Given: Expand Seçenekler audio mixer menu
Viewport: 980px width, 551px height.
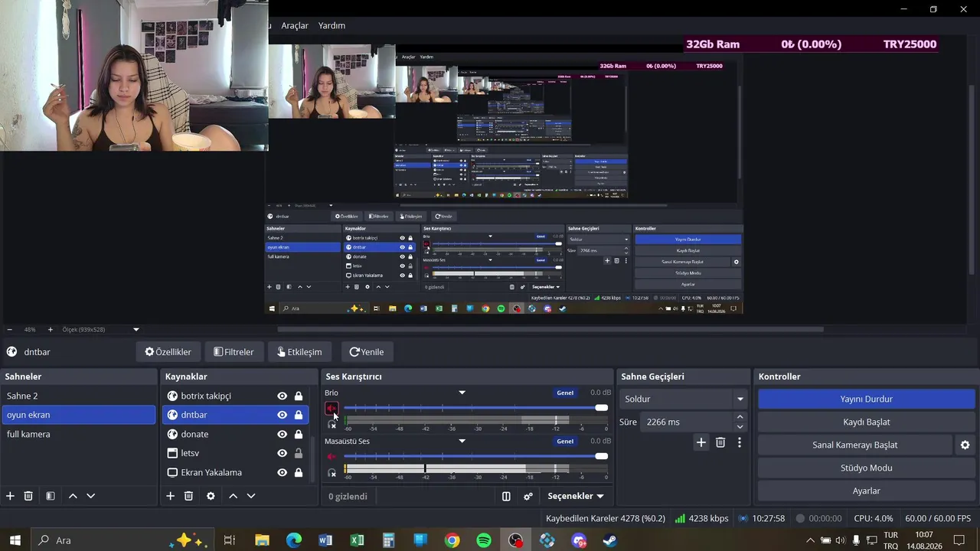Looking at the screenshot, I should [575, 496].
